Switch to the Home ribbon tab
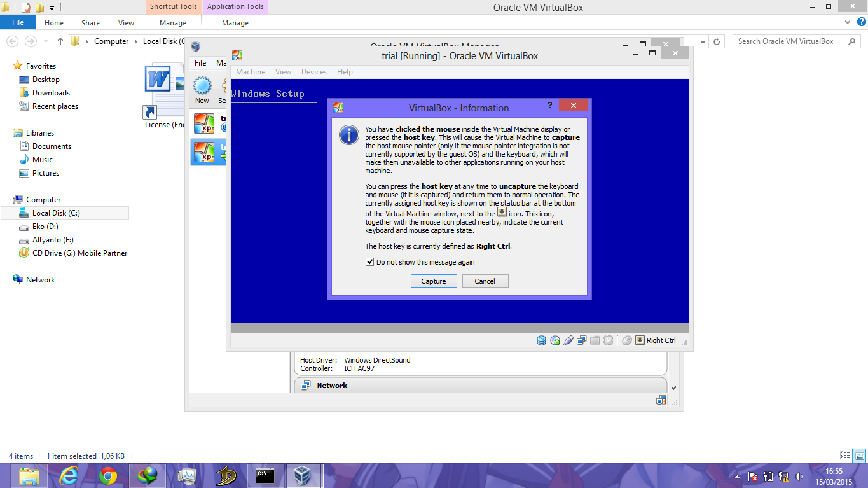The width and height of the screenshot is (868, 488). tap(54, 23)
